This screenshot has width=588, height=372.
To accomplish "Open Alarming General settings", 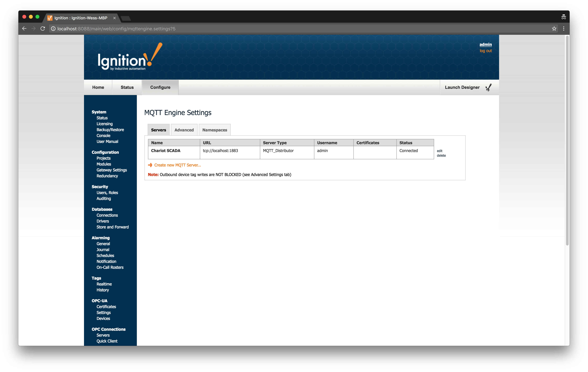I will (103, 244).
